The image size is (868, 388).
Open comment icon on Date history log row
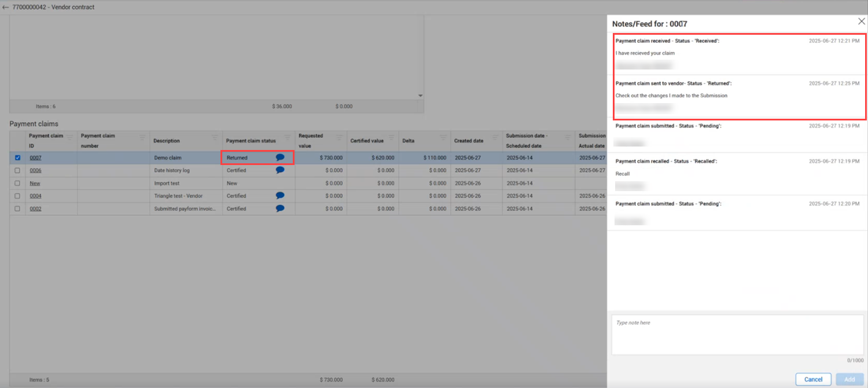(x=280, y=170)
